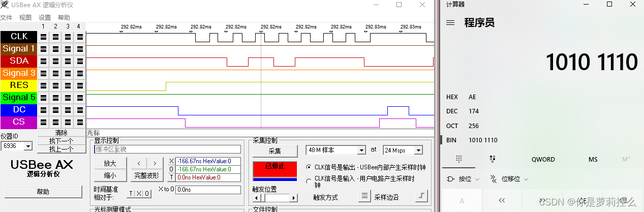
Task: Toggle RES trigger setting in column 4
Action: tap(80, 85)
